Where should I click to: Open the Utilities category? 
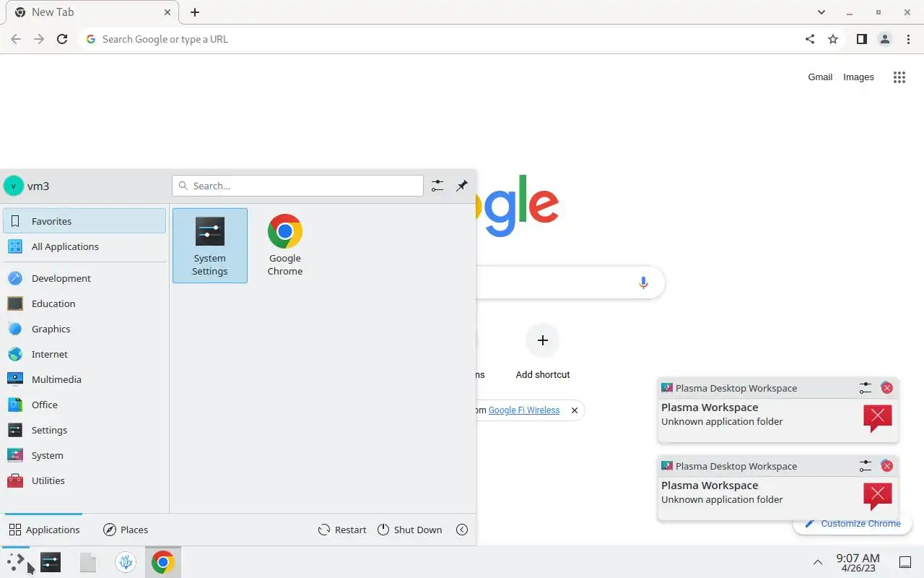(84, 480)
